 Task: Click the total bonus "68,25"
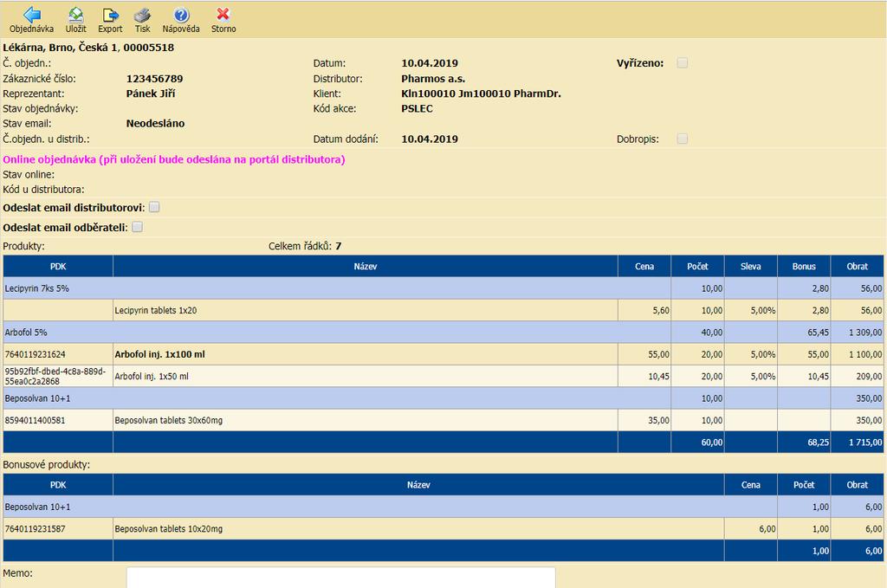pyautogui.click(x=818, y=443)
